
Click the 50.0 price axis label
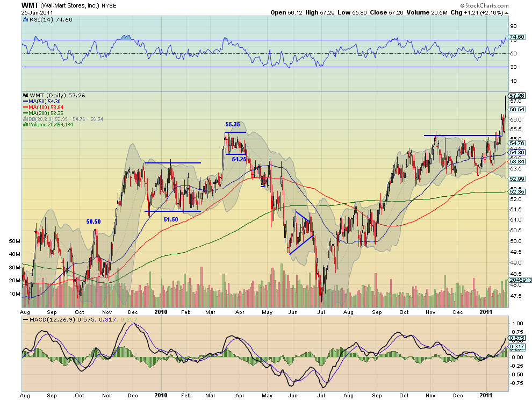516,241
